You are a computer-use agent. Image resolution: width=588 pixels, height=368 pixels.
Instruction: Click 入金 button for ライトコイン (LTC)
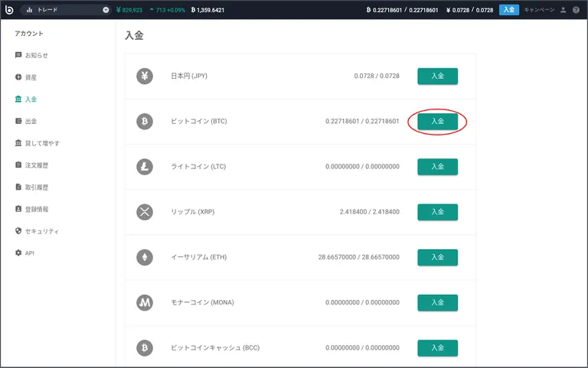click(438, 167)
